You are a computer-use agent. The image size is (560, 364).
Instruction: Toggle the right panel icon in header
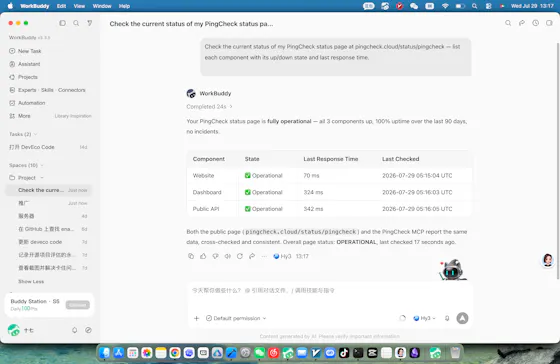549,23
